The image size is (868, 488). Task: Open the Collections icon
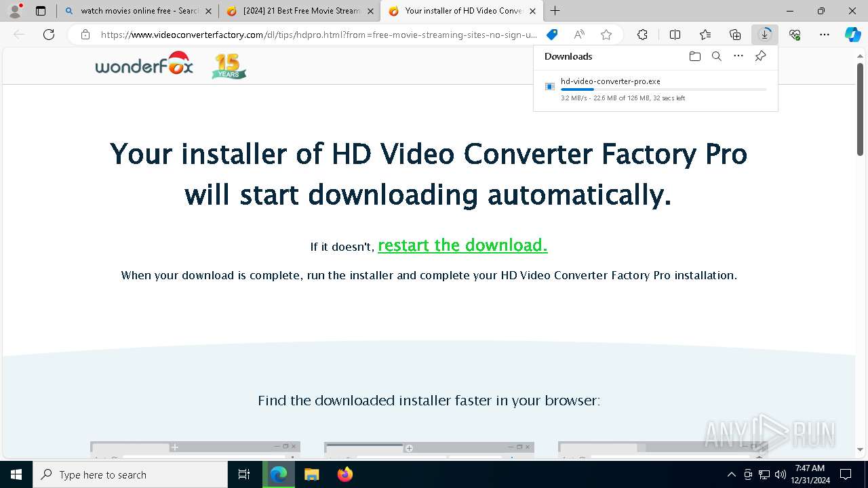735,35
